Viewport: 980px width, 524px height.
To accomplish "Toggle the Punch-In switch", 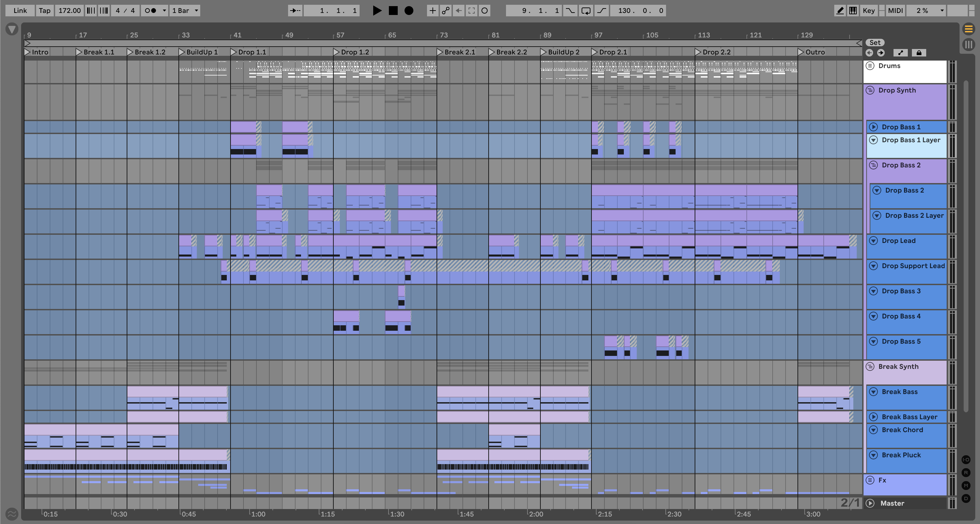I will point(570,11).
